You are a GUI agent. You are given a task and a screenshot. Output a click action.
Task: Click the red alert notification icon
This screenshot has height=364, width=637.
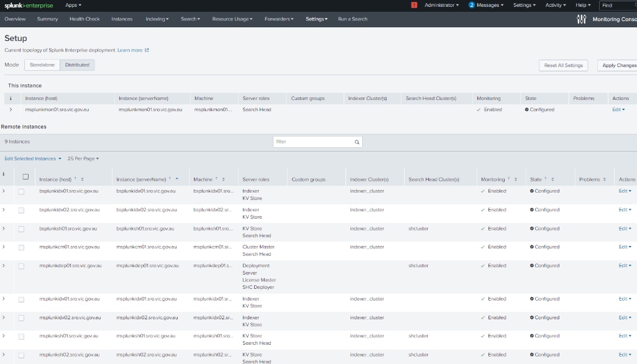414,6
